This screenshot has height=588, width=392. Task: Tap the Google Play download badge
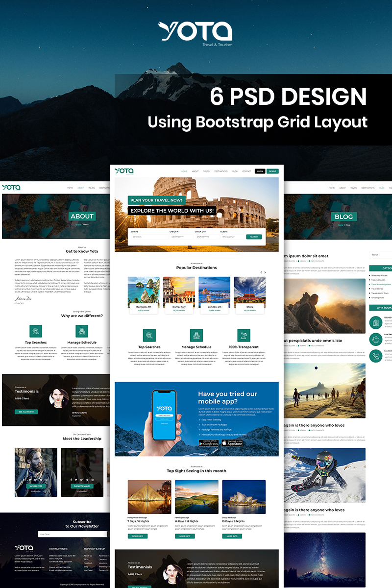[x=209, y=443]
